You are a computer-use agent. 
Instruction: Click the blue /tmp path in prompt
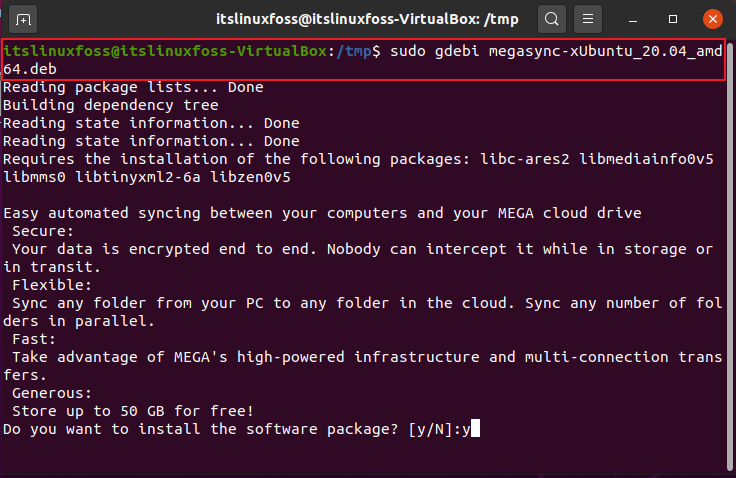point(354,51)
